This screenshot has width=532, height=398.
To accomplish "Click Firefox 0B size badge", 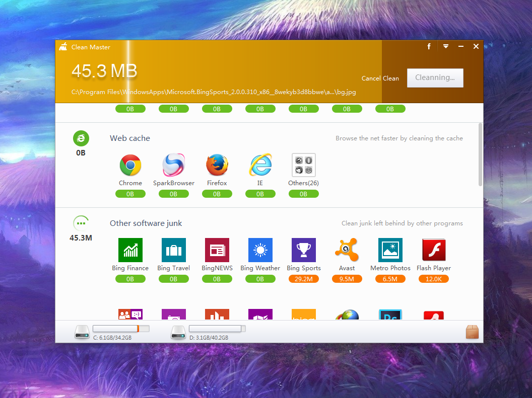I will (217, 194).
